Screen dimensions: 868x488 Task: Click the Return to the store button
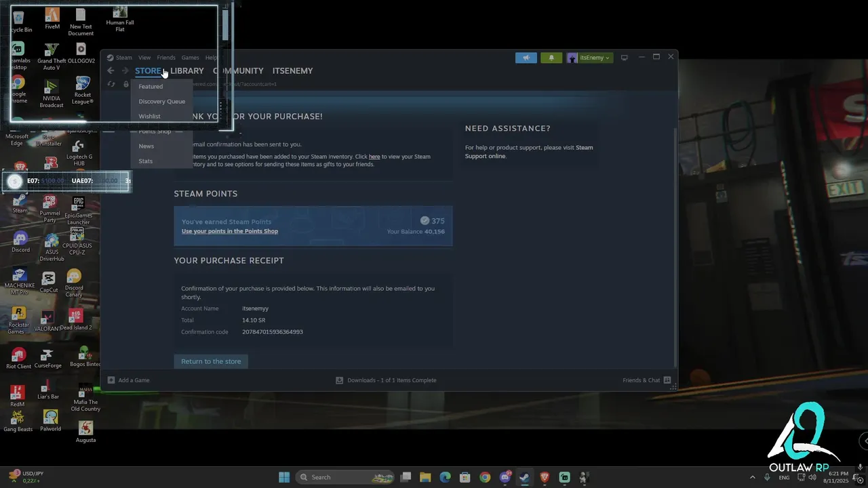[211, 361]
